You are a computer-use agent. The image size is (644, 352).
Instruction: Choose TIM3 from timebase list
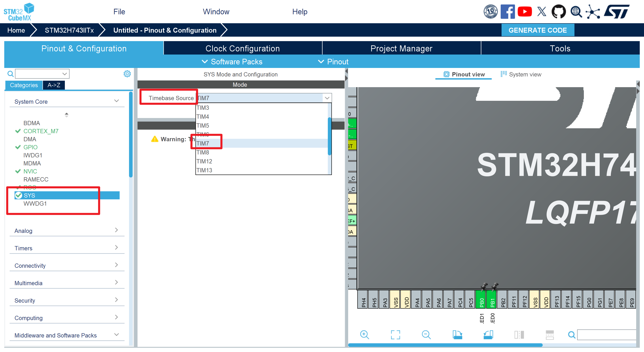pyautogui.click(x=262, y=108)
